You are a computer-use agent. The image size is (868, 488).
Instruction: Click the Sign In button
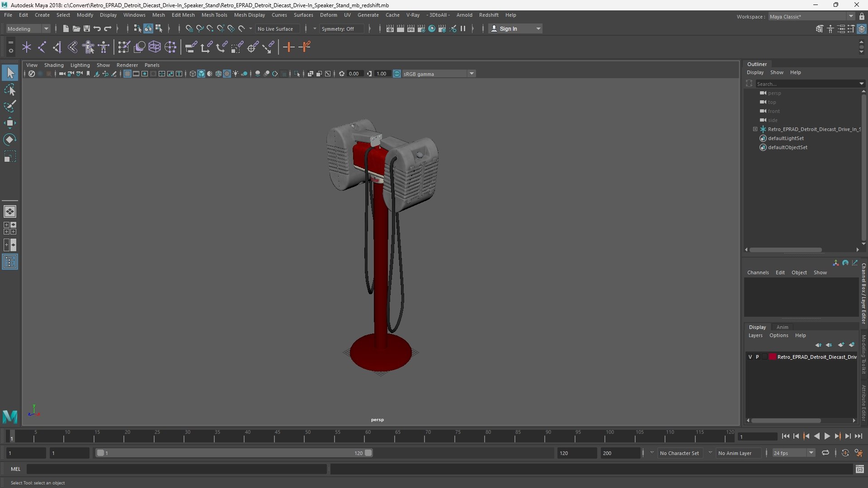click(515, 28)
